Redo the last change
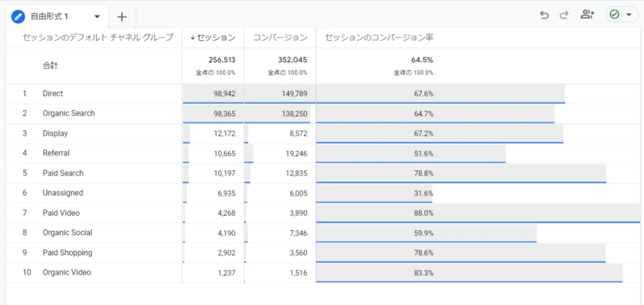Image resolution: width=644 pixels, height=305 pixels. coord(564,15)
